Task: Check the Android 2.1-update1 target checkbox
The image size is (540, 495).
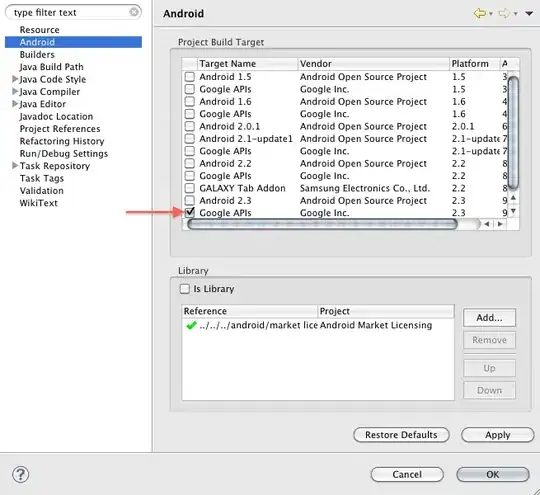Action: pos(189,138)
